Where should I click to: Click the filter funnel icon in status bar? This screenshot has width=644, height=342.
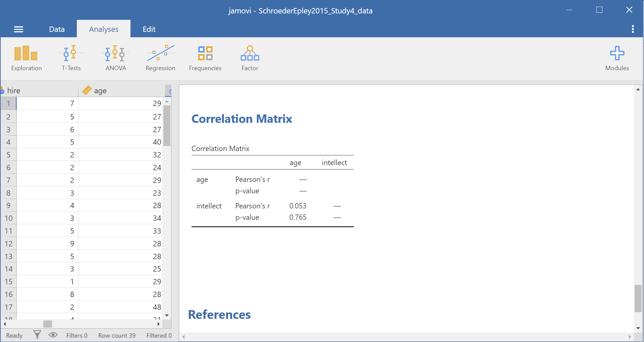click(37, 335)
